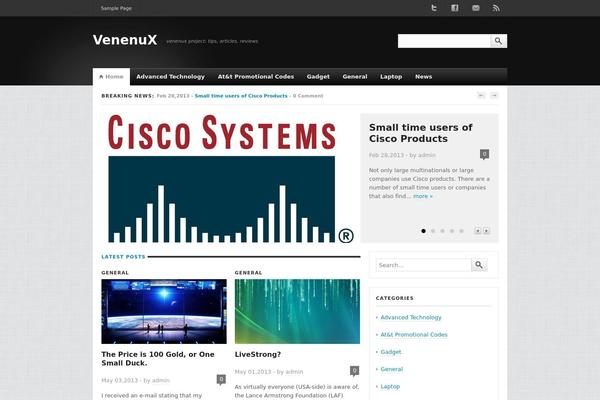The image size is (600, 400).
Task: Click Advanced Technology in Categories sidebar
Action: tap(411, 317)
